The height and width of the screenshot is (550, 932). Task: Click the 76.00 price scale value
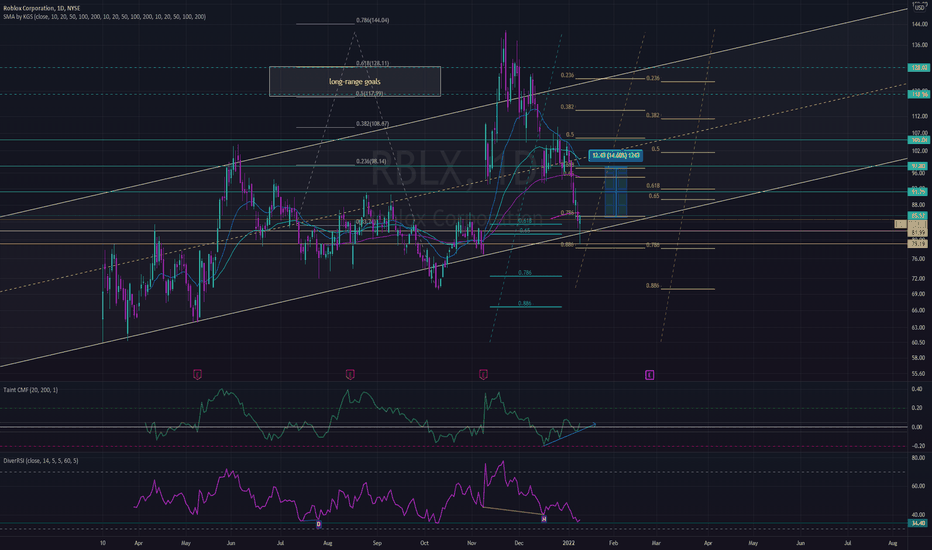(x=919, y=259)
